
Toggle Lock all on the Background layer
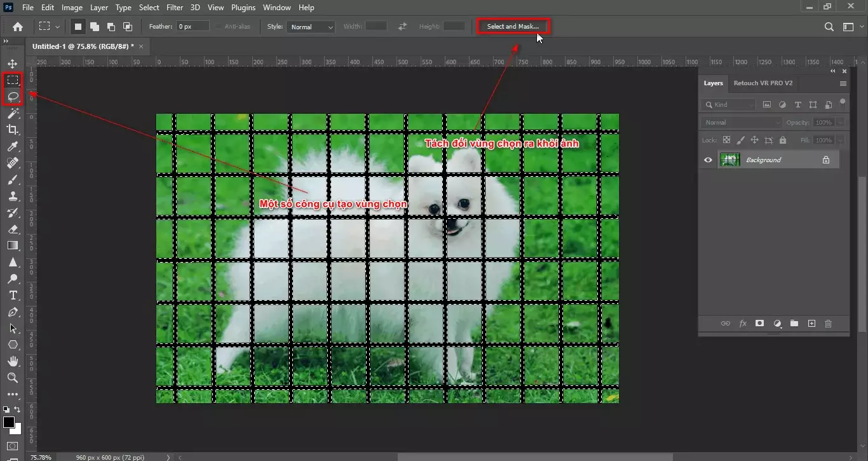tap(783, 139)
